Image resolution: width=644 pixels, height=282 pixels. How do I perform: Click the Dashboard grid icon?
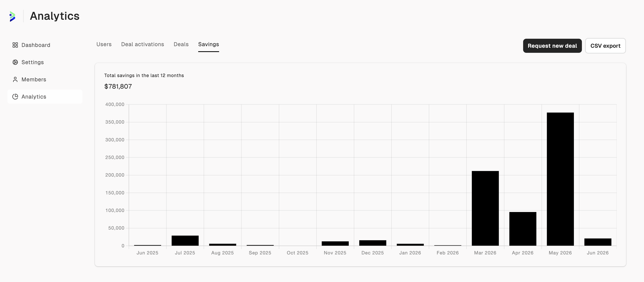tap(15, 45)
